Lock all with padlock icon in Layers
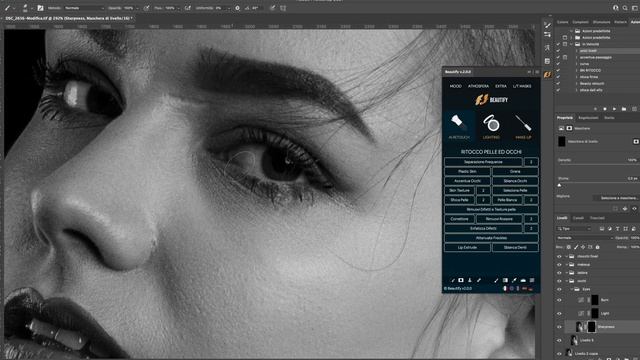The width and height of the screenshot is (640, 360). click(x=597, y=247)
